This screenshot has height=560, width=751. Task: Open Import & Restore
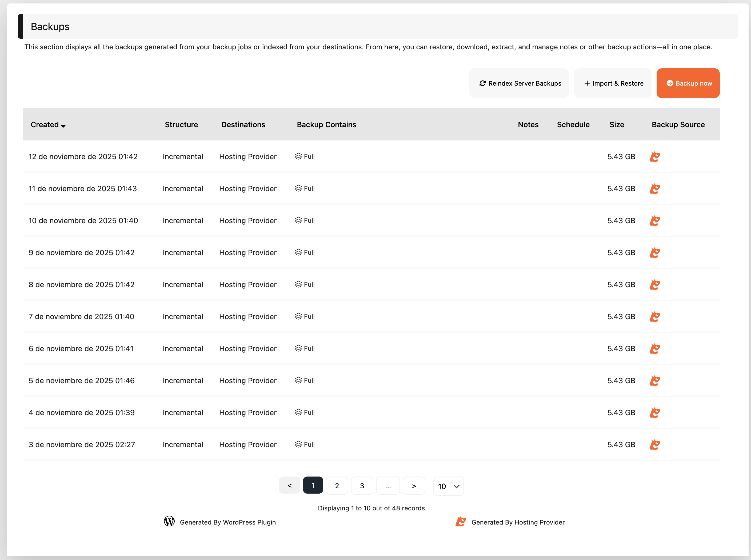[x=613, y=83]
